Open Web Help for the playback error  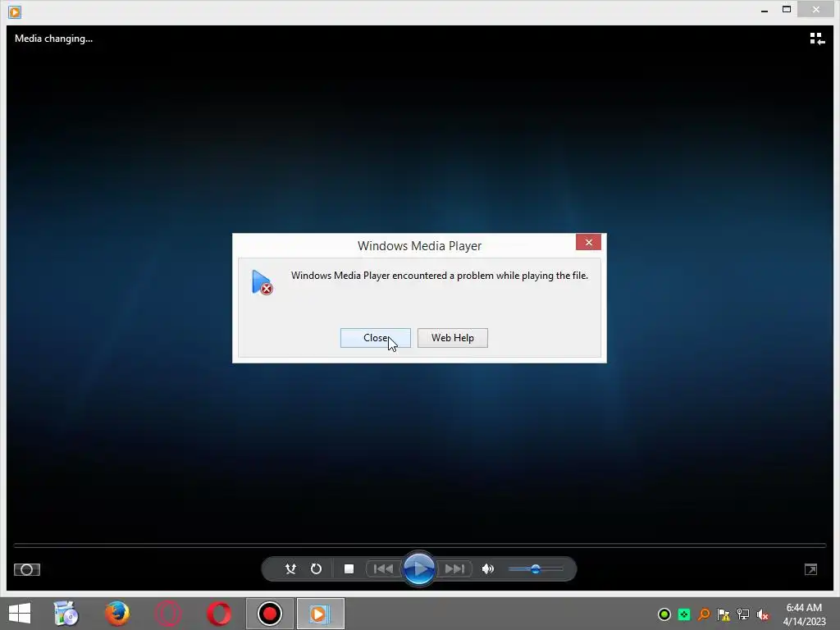coord(453,338)
